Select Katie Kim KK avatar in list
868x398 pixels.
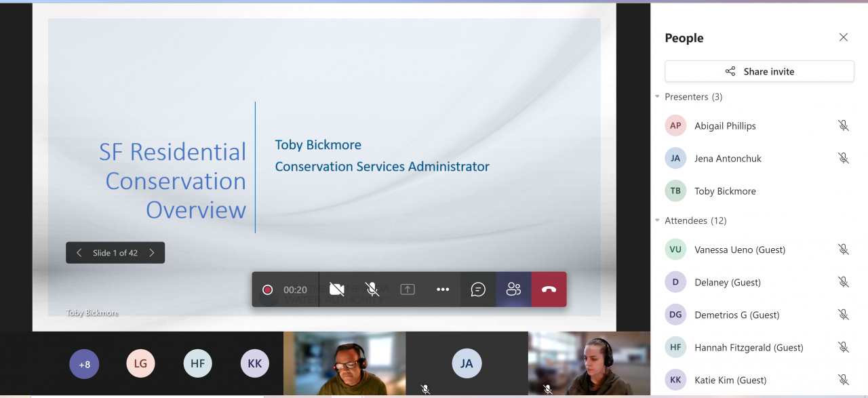click(x=675, y=380)
